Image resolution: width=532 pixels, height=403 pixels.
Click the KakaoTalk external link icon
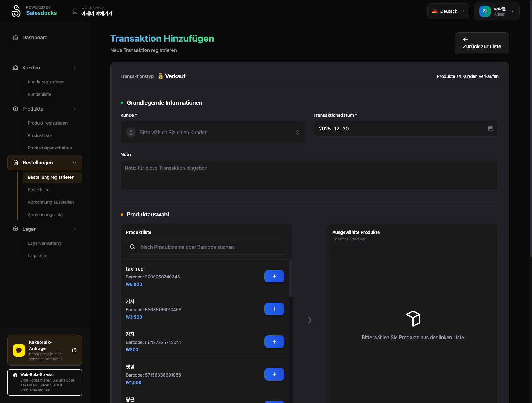[74, 350]
